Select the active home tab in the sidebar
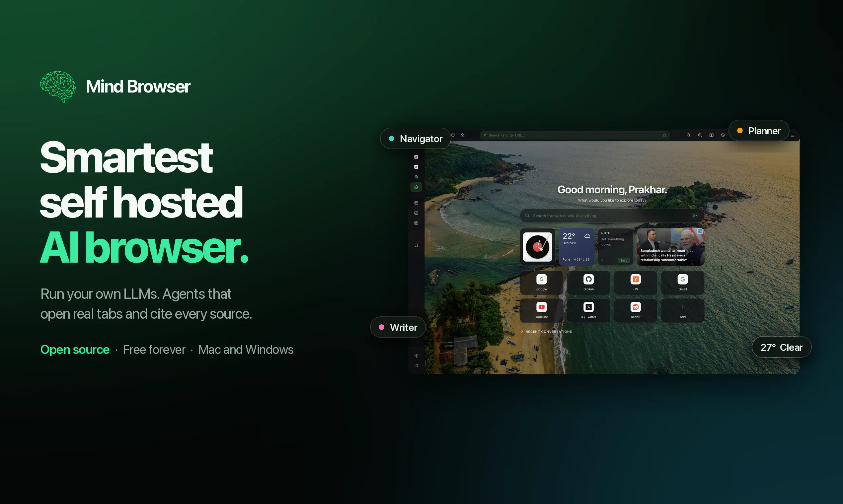 tap(416, 187)
